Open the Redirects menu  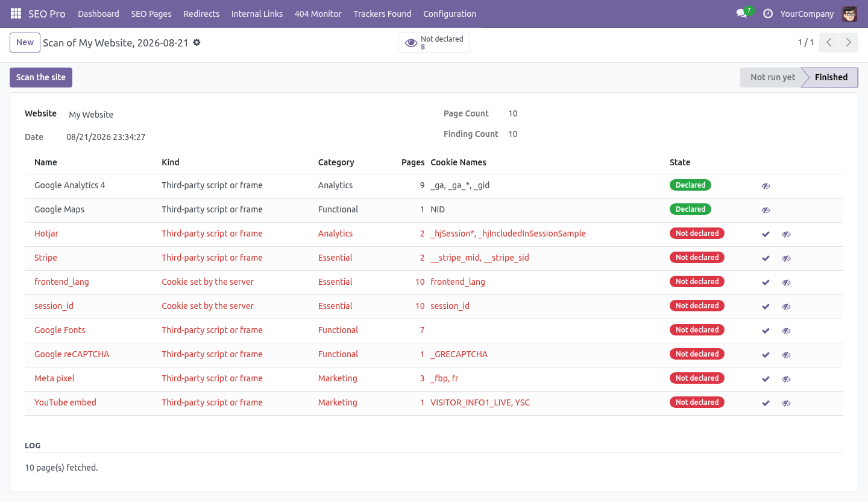point(201,13)
